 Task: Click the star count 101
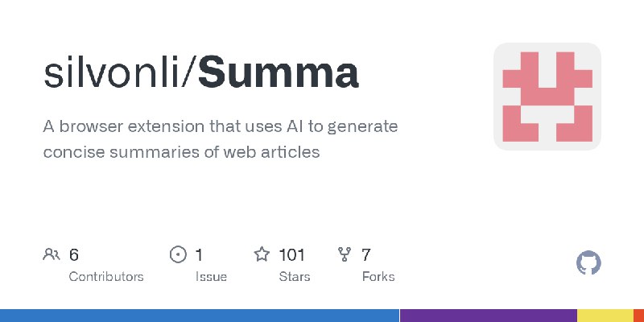(x=291, y=255)
